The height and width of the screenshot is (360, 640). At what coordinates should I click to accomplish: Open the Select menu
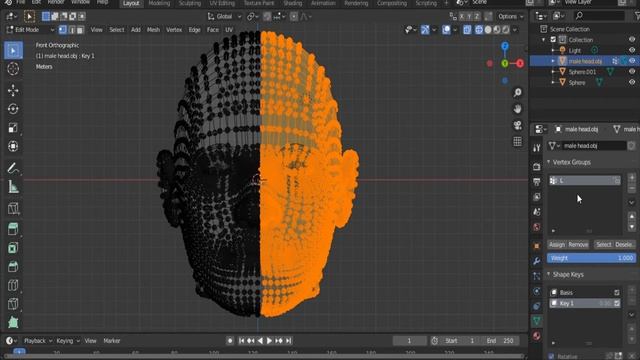coord(116,30)
